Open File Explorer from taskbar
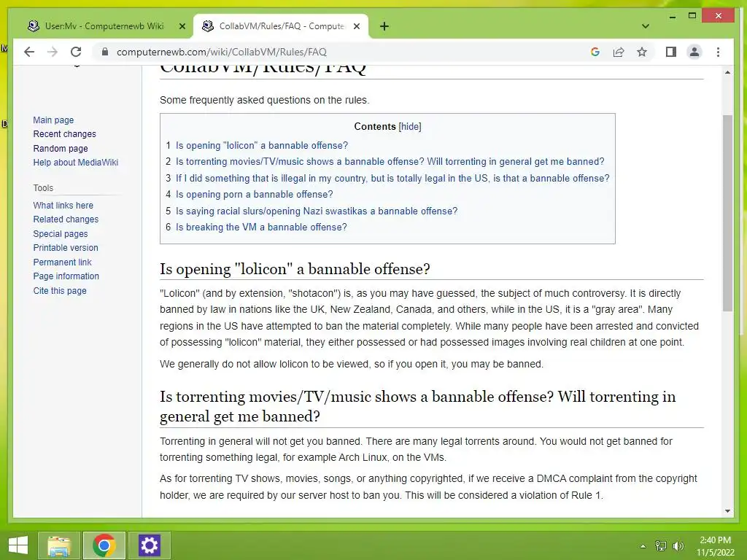747x560 pixels. pos(58,545)
